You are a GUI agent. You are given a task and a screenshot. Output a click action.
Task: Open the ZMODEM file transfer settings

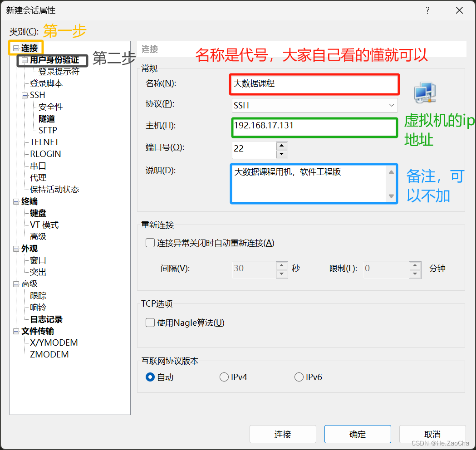48,354
